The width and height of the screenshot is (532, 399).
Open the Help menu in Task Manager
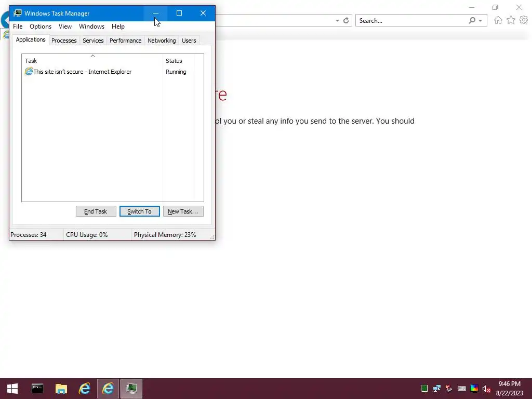[x=118, y=26]
